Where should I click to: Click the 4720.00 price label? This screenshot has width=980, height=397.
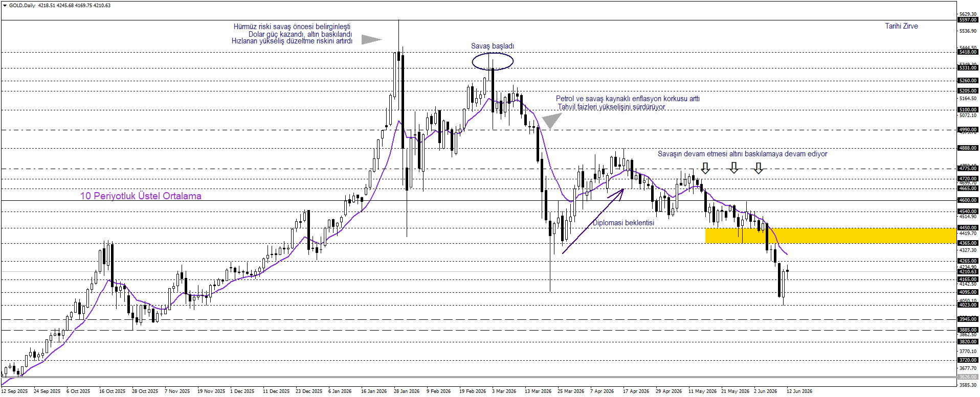[968, 179]
